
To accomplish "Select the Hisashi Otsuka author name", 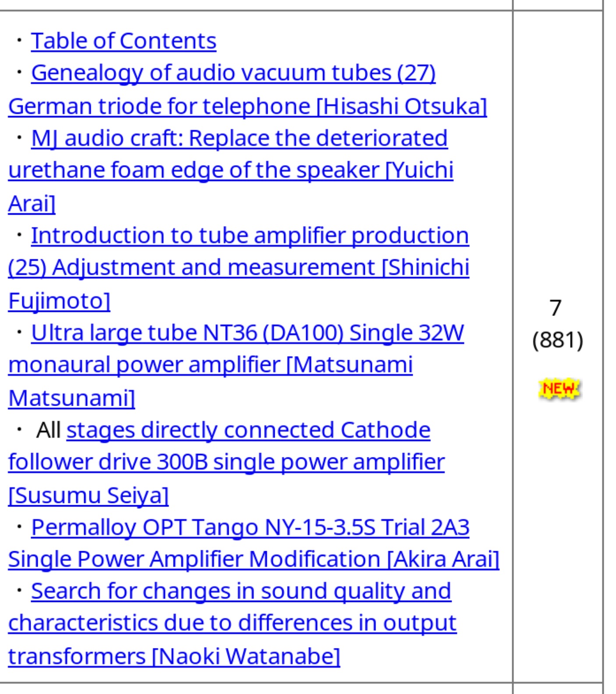I will (x=401, y=106).
